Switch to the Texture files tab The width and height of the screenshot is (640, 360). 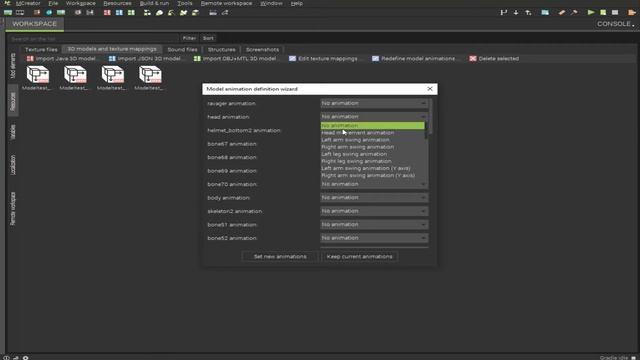41,49
